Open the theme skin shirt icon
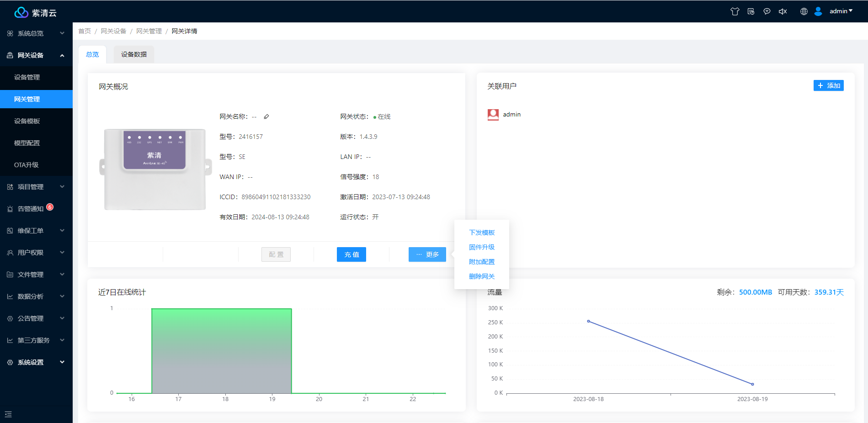Screen dimensions: 868x423 click(735, 11)
